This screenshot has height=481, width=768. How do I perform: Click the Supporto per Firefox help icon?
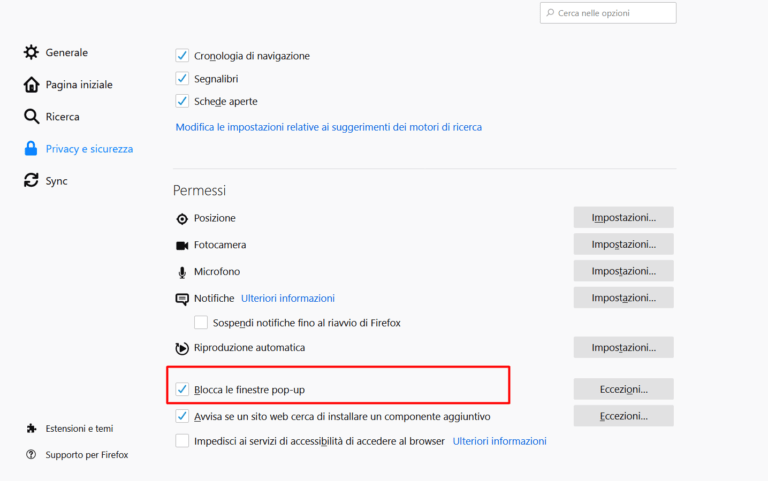(32, 455)
